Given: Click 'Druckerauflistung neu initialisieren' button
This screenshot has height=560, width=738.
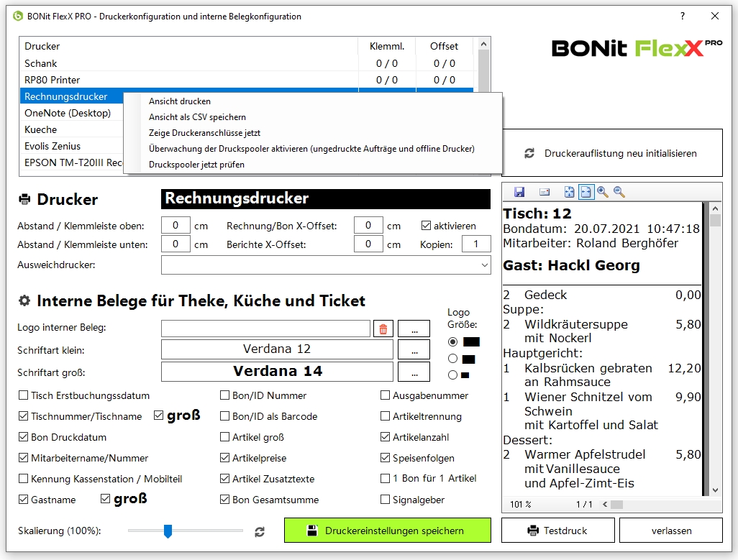Looking at the screenshot, I should (x=612, y=153).
